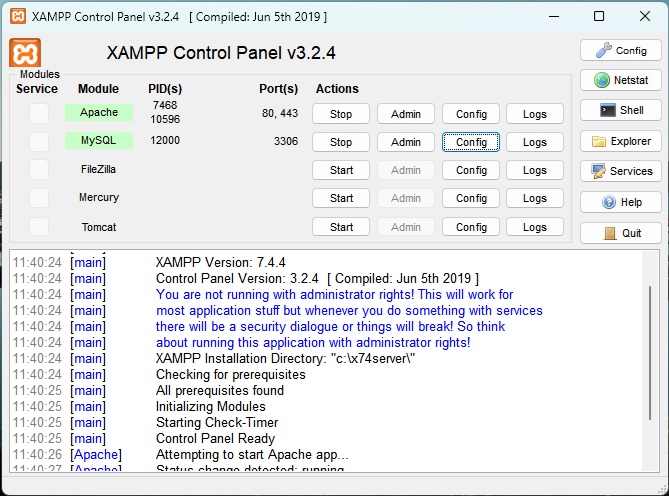Screen dimensions: 669x496
Task: Click the FileZilla module label
Action: [98, 169]
